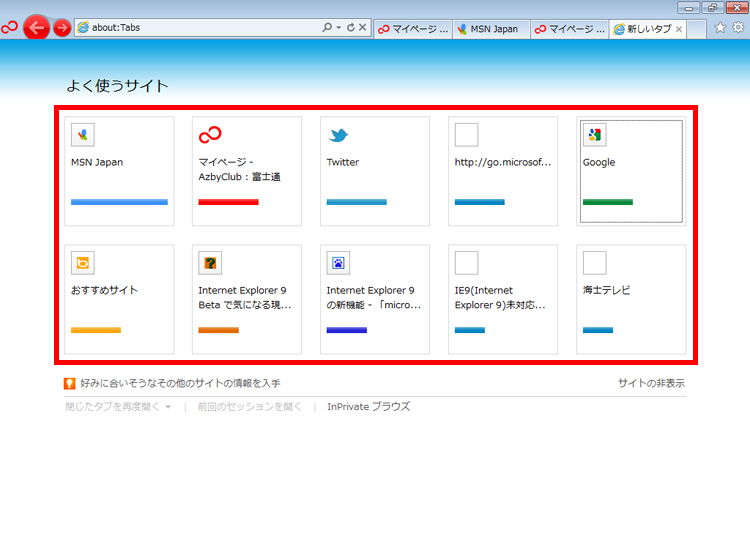Viewport: 750px width, 533px height.
Task: Open Favorites star icon
Action: pos(720,28)
